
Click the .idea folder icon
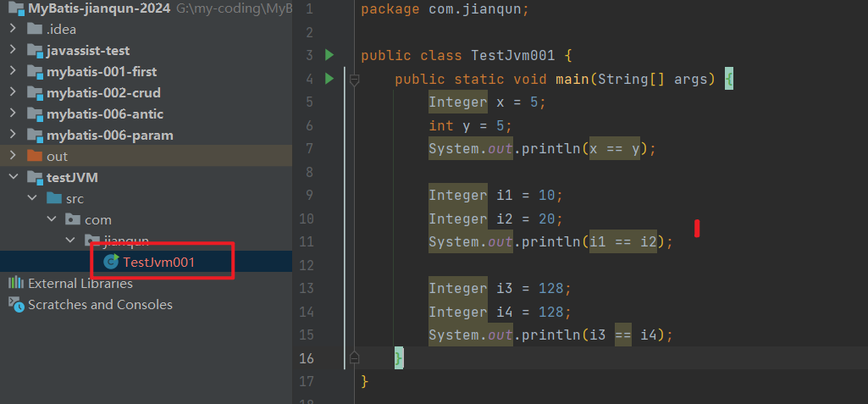click(35, 30)
